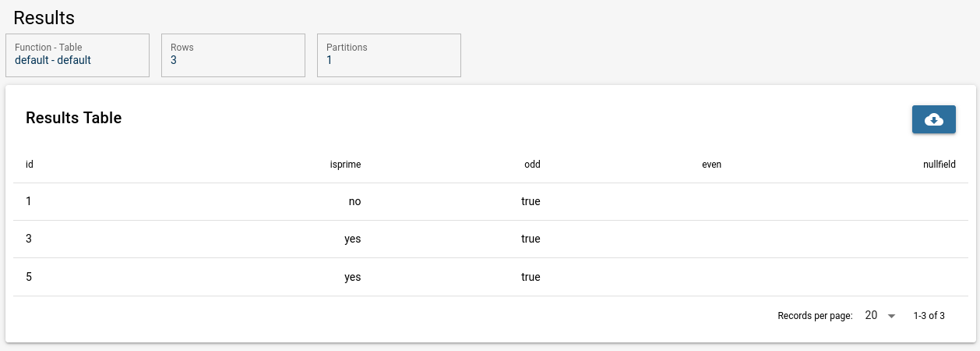Select the records per page value 20
Viewport: 980px width, 351px height.
[871, 316]
